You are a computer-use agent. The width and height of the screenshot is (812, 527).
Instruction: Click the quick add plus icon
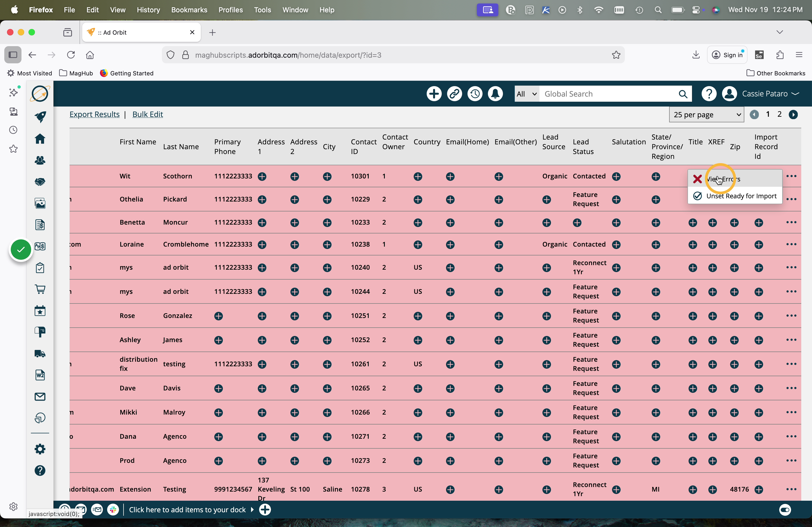[x=434, y=94]
